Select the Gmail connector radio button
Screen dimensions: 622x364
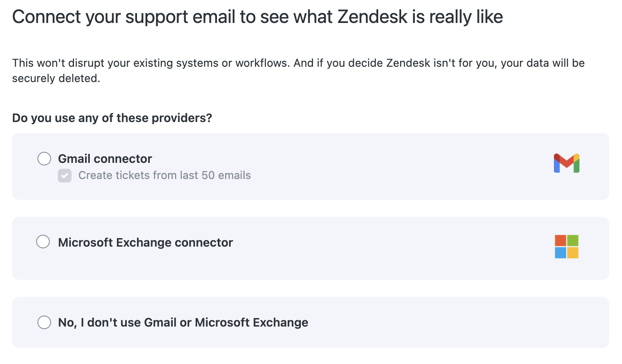(x=44, y=159)
